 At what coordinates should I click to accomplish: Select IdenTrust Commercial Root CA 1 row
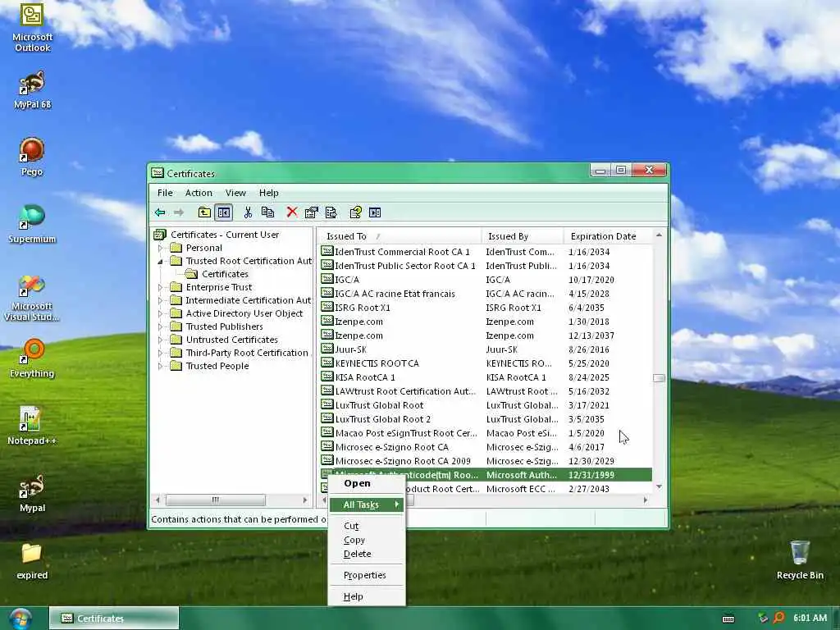486,252
